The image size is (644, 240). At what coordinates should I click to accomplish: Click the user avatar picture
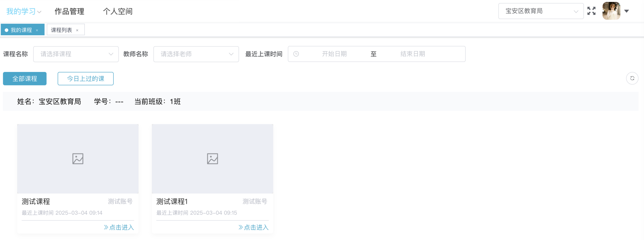[x=611, y=11]
